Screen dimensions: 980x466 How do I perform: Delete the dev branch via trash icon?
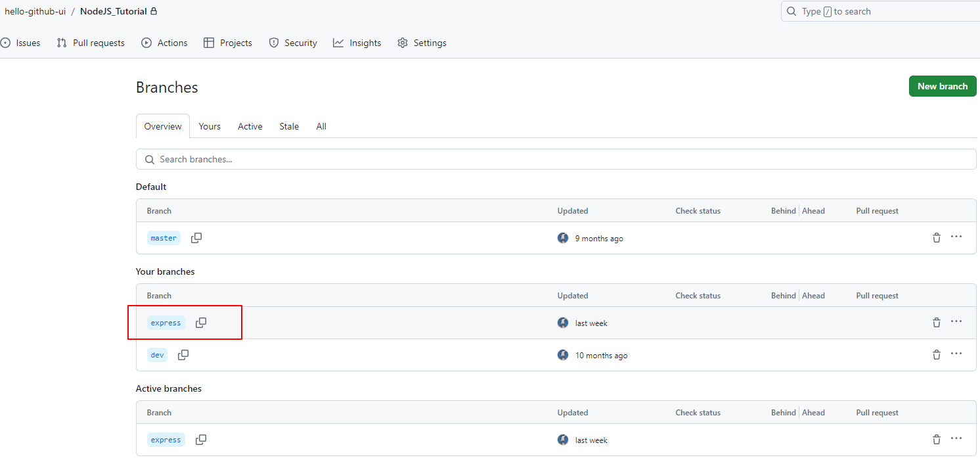click(937, 355)
